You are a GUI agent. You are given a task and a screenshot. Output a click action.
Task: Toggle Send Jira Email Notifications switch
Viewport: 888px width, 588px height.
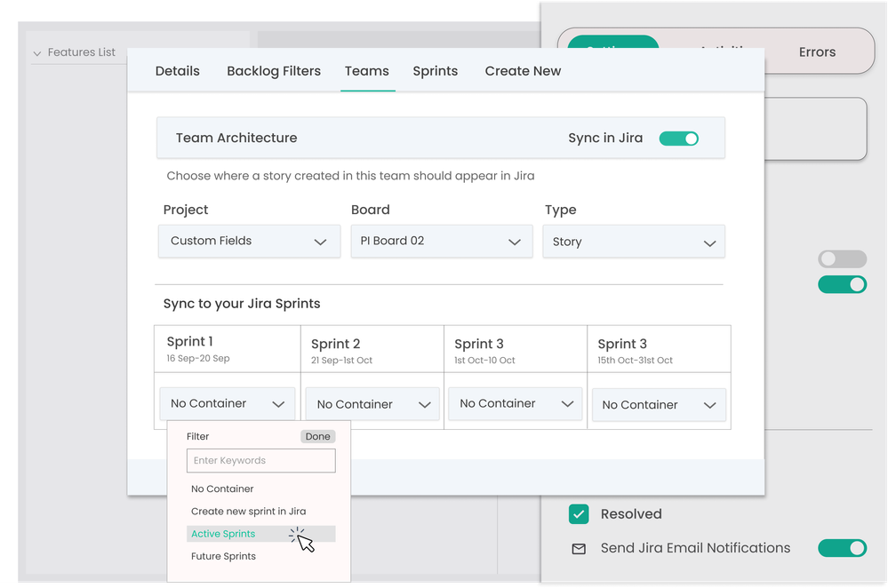842,548
